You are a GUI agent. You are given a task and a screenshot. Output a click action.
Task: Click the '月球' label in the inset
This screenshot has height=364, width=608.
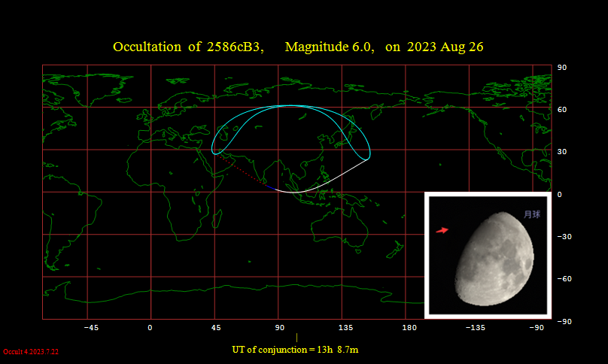[x=532, y=214]
